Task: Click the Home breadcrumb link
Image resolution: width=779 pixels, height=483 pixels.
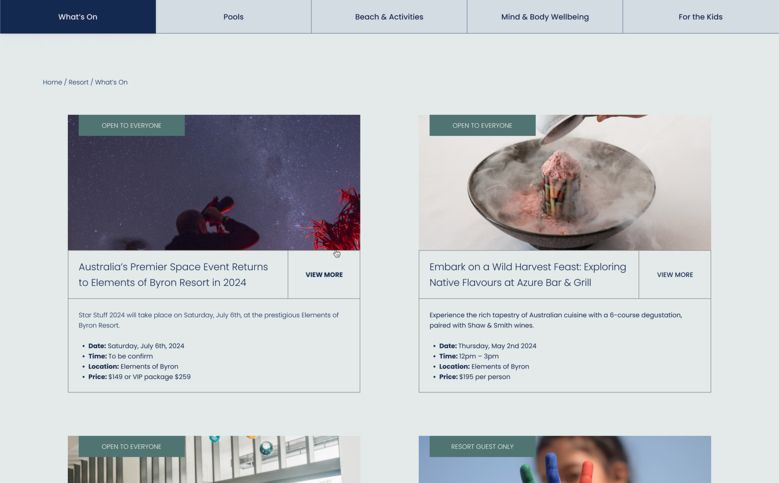Action: pyautogui.click(x=52, y=82)
